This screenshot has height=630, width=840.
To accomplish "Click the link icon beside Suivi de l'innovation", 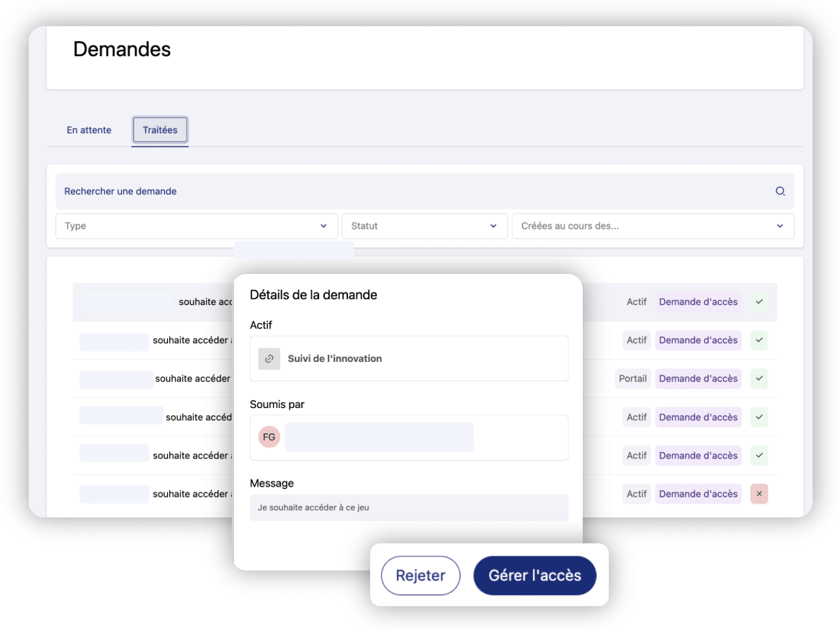I will [269, 358].
